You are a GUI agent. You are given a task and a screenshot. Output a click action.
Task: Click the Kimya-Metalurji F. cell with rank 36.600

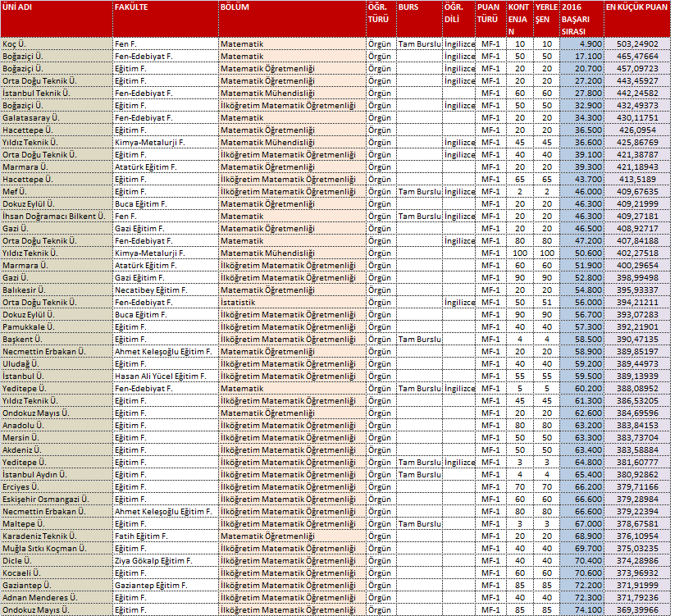tap(166, 142)
